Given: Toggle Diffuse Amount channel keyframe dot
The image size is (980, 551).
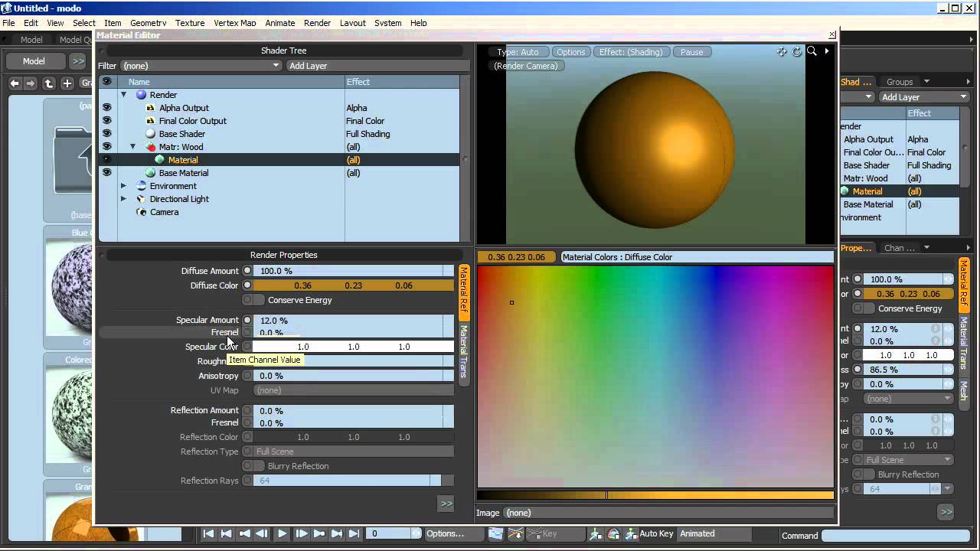Looking at the screenshot, I should point(247,271).
